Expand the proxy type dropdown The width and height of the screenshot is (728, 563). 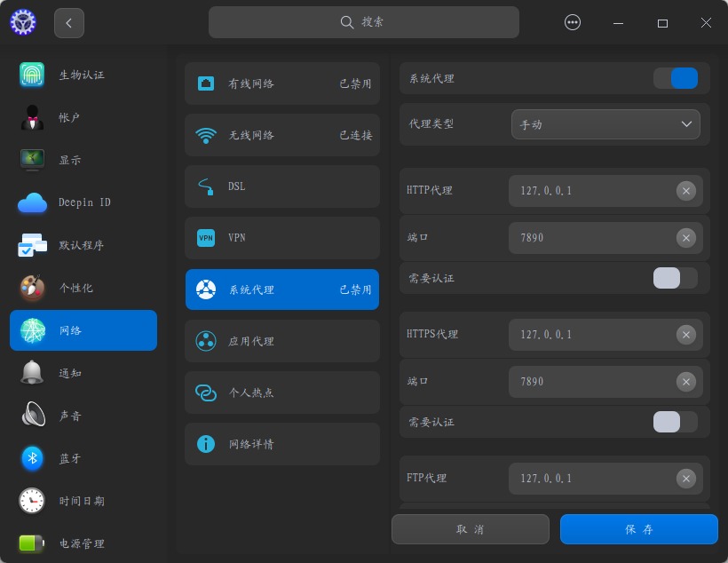pyautogui.click(x=605, y=124)
